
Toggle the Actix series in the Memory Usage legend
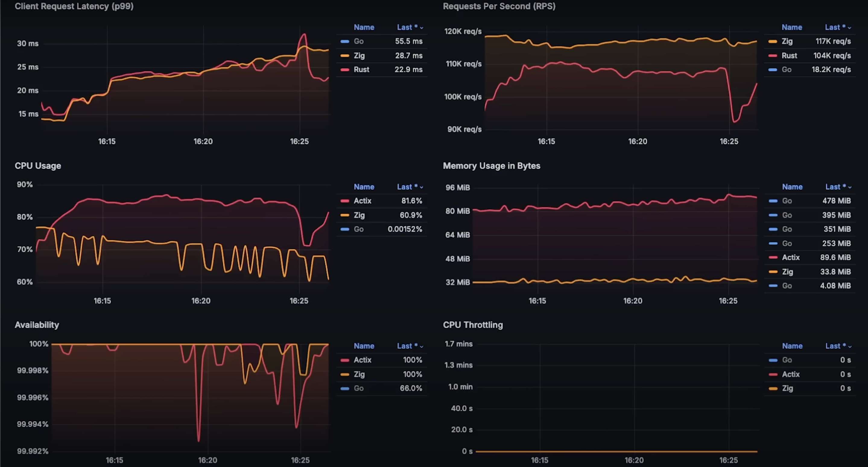point(790,258)
